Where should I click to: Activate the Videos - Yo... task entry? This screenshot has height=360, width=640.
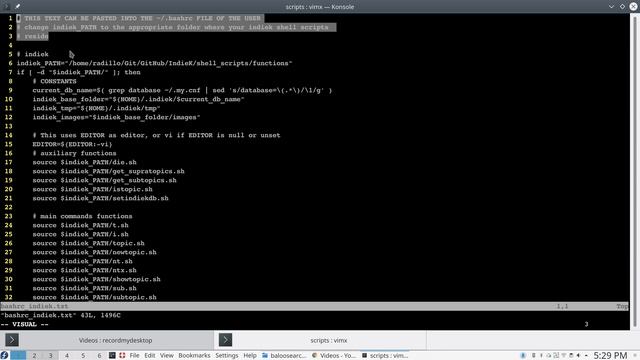pos(334,356)
